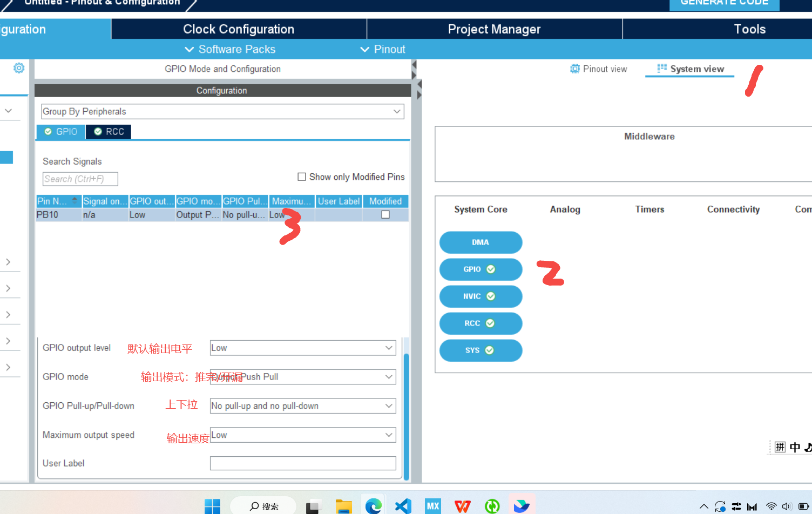Sort by the User Label column header
The height and width of the screenshot is (514, 812).
point(339,201)
